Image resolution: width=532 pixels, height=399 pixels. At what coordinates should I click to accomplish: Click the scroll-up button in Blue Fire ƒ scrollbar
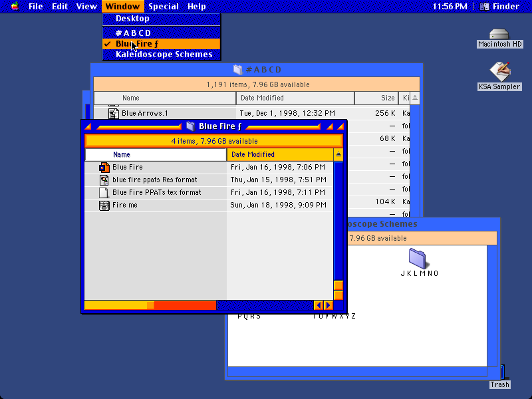coord(338,285)
